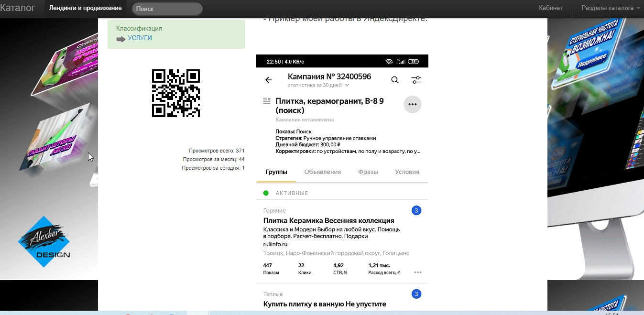Image resolution: width=644 pixels, height=315 pixels.
Task: Click the ruliinfo.ru link text
Action: coord(275,244)
